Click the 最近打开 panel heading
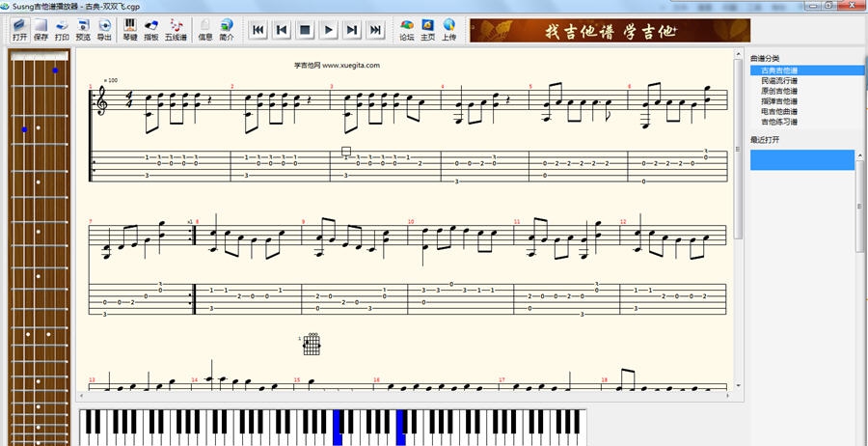The image size is (868, 446). click(765, 140)
